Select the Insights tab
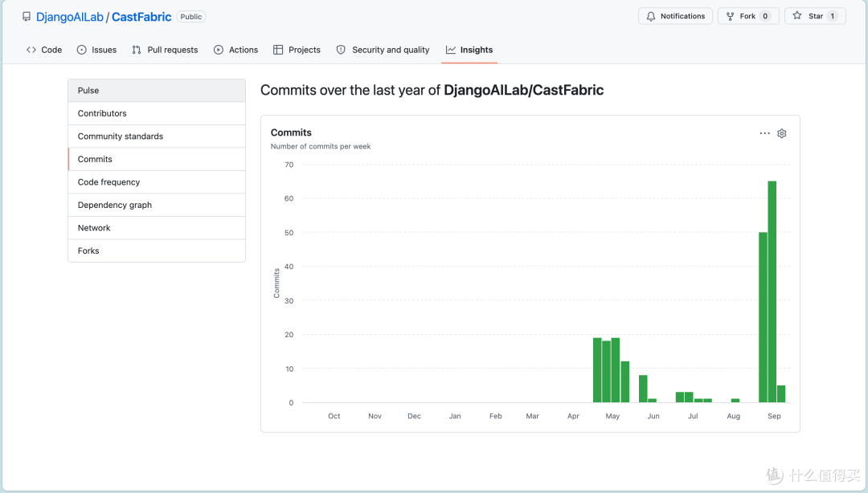This screenshot has height=493, width=868. coord(469,50)
